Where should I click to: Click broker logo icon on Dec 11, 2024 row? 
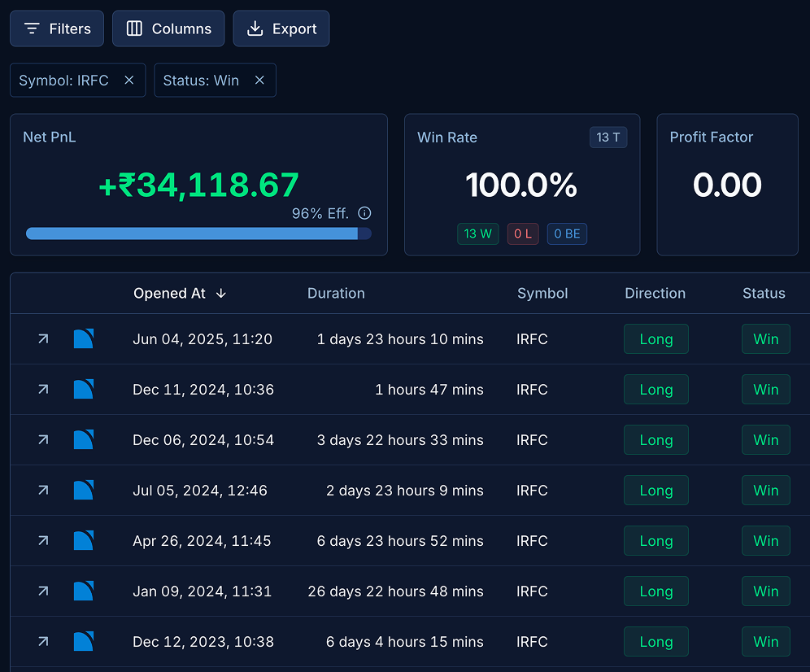tap(84, 390)
